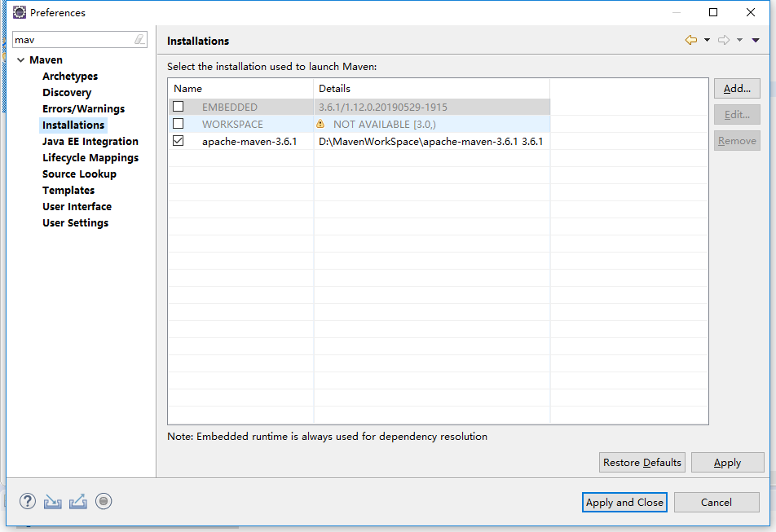
Task: Open the back history dropdown arrow
Action: (x=708, y=40)
